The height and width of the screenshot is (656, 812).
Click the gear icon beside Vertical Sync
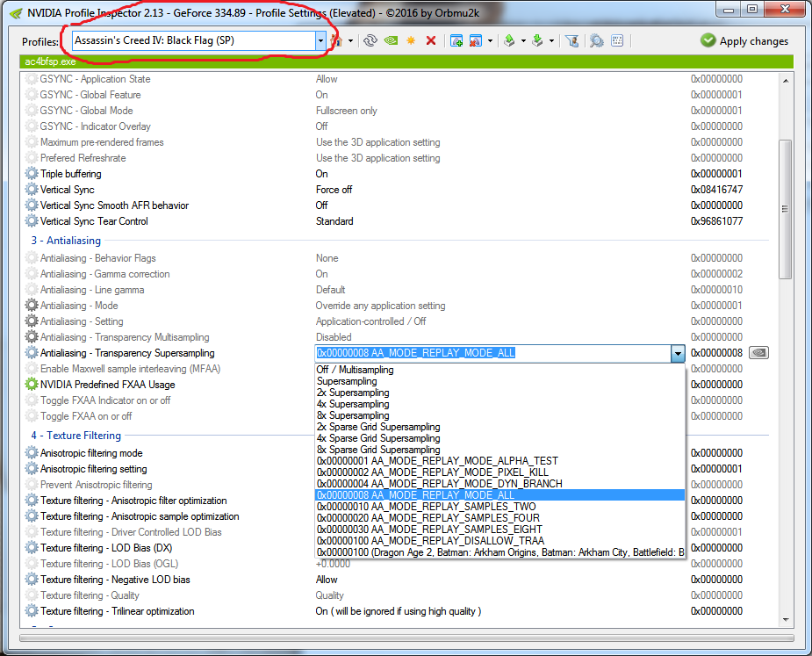point(32,189)
